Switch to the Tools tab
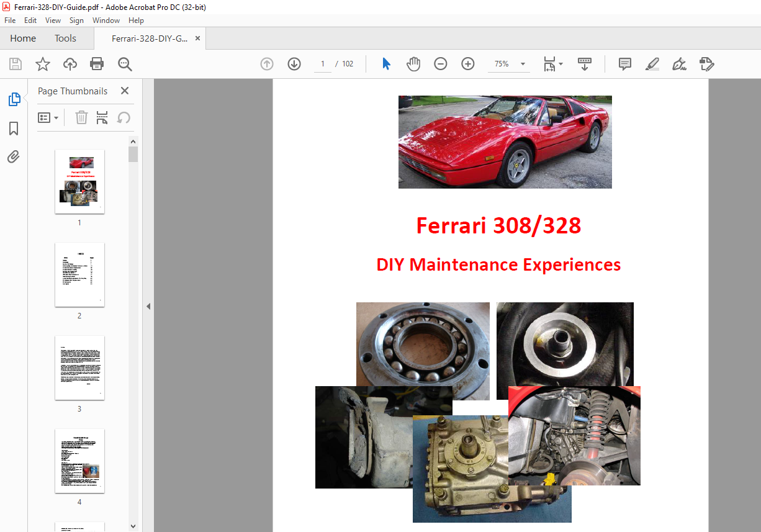This screenshot has width=761, height=532. click(x=65, y=38)
